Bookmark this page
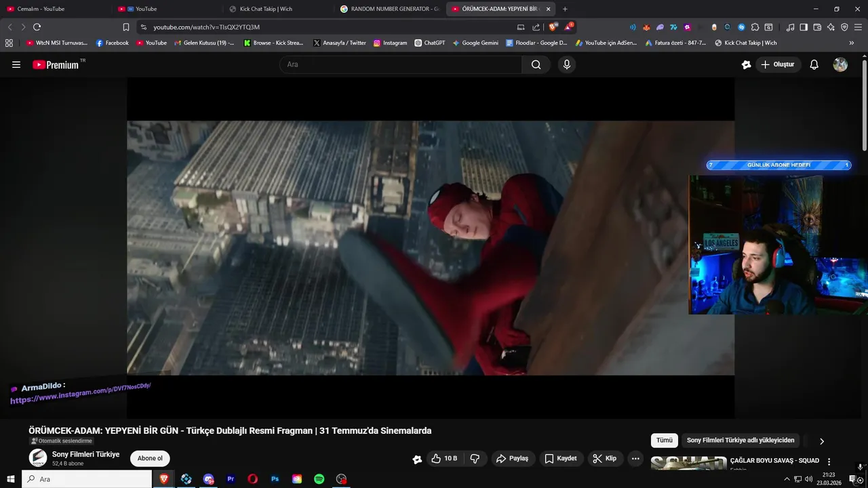 [126, 27]
